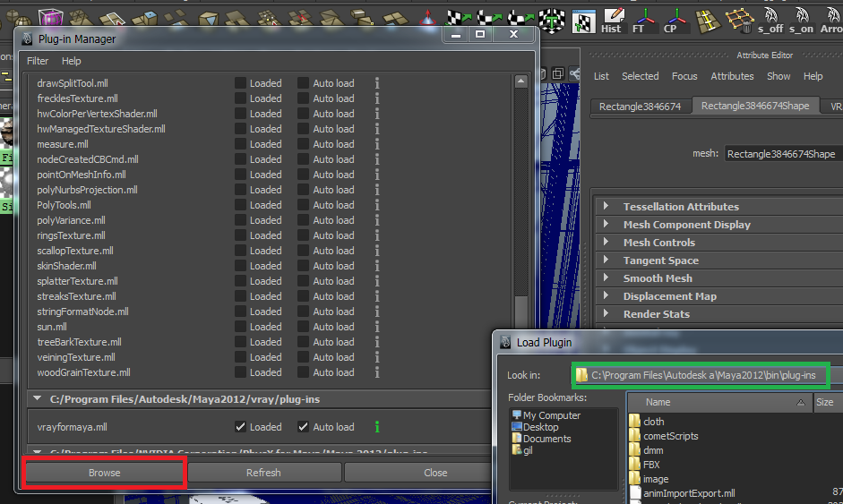This screenshot has width=843, height=504.
Task: Collapse the Maya2012/vray/plug-ins section
Action: (x=37, y=398)
